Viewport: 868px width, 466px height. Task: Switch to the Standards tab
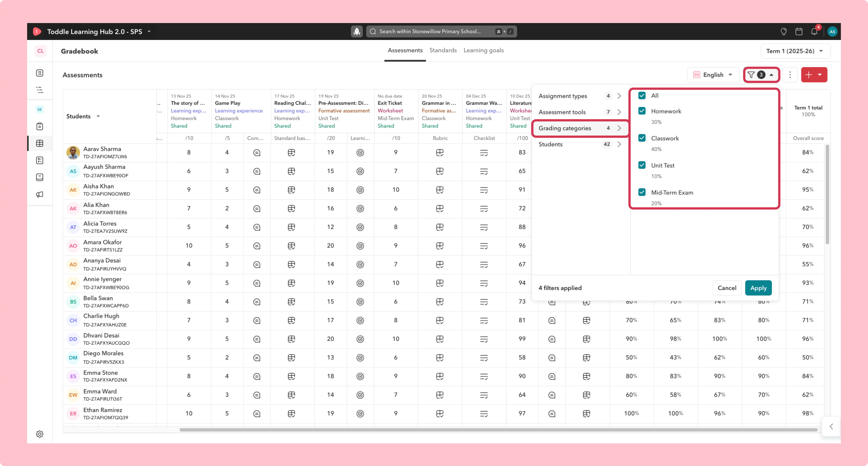pyautogui.click(x=443, y=51)
